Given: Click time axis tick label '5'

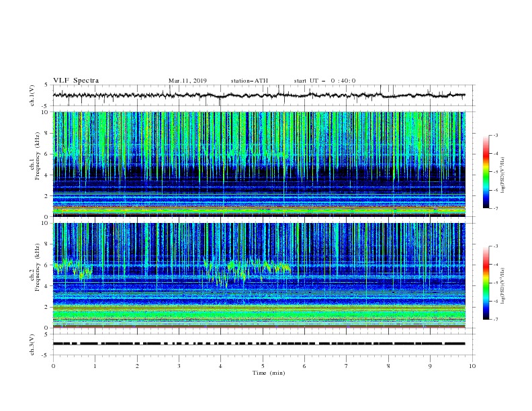Looking at the screenshot, I should click(x=263, y=366).
